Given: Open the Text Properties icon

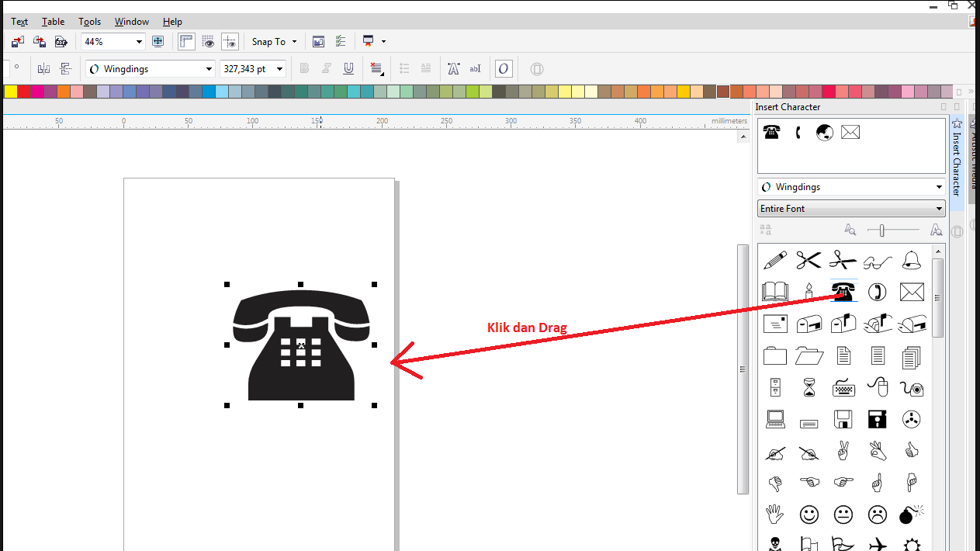Looking at the screenshot, I should click(454, 69).
